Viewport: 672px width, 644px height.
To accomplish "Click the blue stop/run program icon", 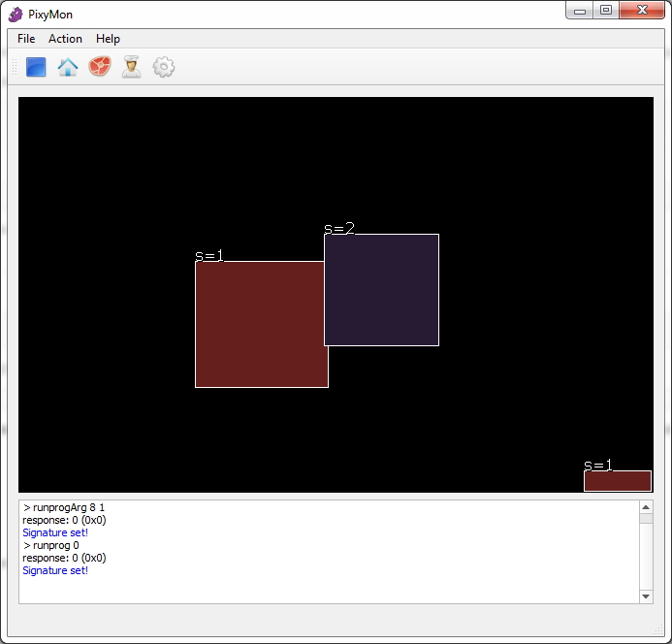I will (36, 67).
